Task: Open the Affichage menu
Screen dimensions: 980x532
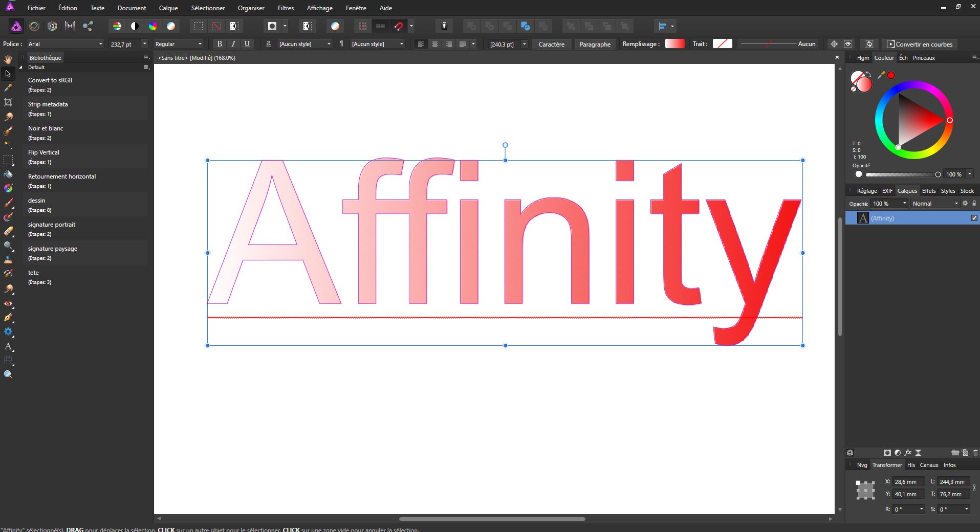Action: [320, 8]
